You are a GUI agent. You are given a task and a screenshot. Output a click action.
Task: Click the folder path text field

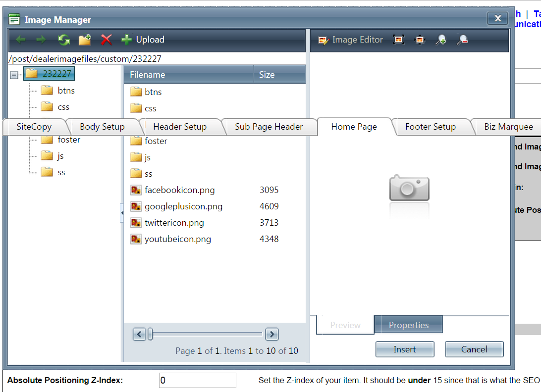tap(157, 58)
